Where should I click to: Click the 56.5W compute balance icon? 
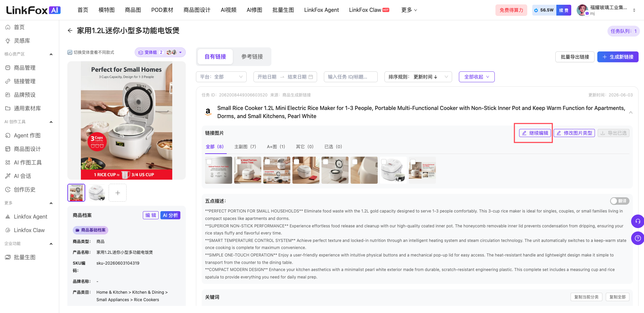point(536,10)
